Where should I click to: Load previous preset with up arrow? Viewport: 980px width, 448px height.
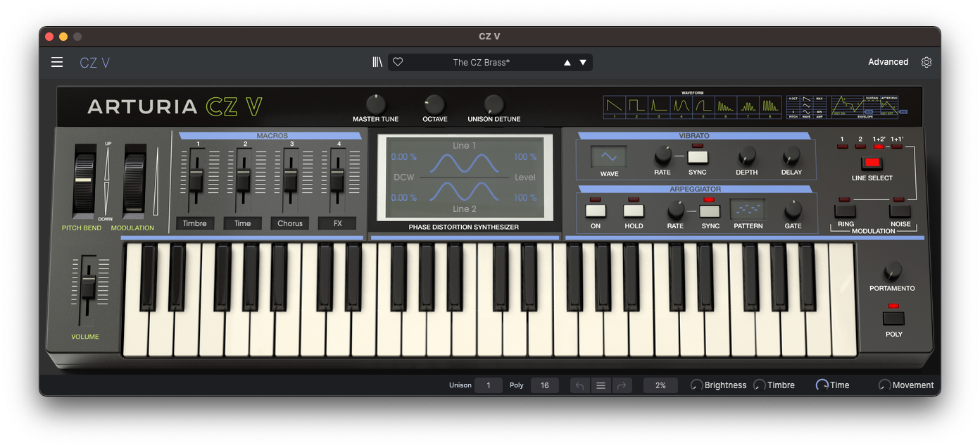567,62
